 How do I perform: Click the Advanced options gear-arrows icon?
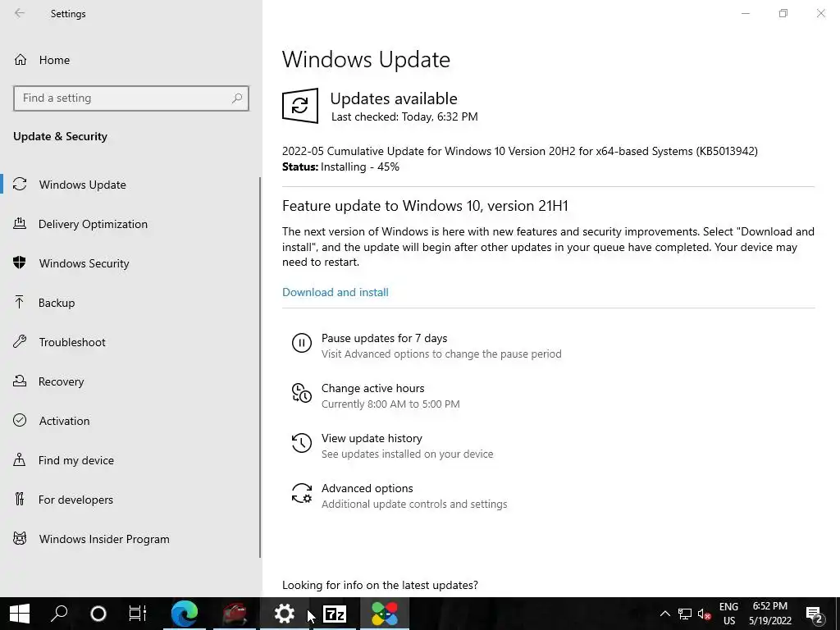(x=302, y=493)
